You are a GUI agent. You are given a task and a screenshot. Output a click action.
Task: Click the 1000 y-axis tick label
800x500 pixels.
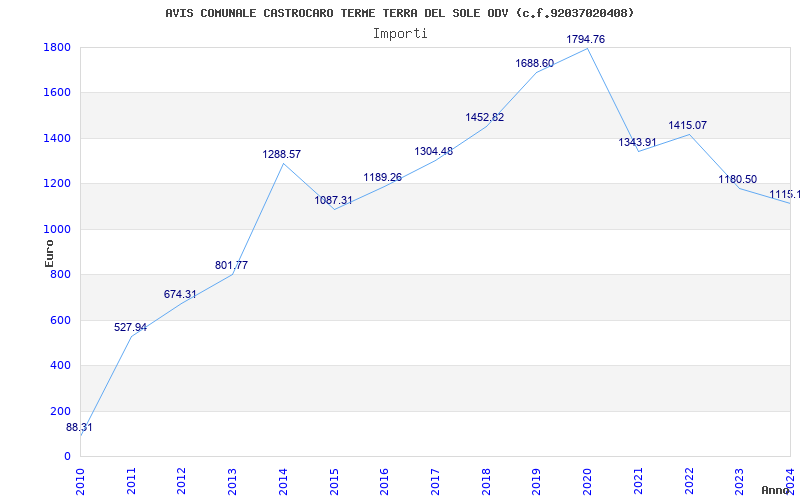tap(57, 229)
